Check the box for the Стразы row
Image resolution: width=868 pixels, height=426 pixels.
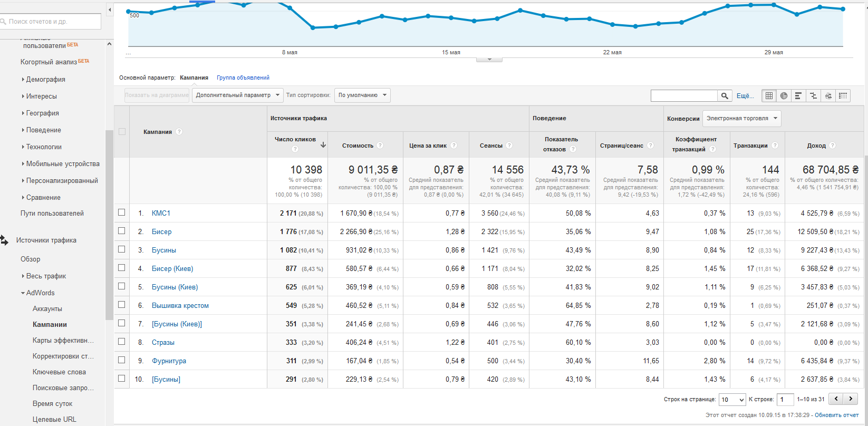tap(122, 342)
